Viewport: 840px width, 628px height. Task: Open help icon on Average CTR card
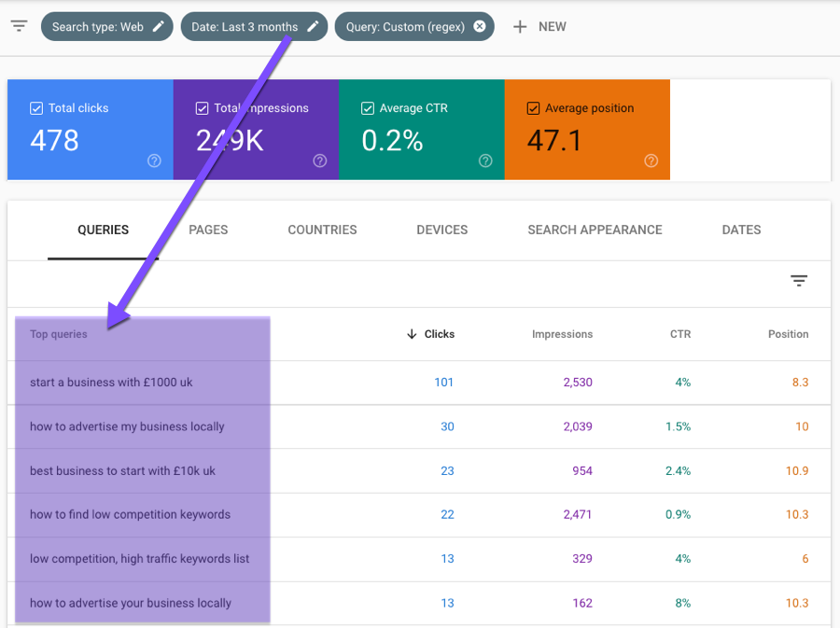click(485, 160)
